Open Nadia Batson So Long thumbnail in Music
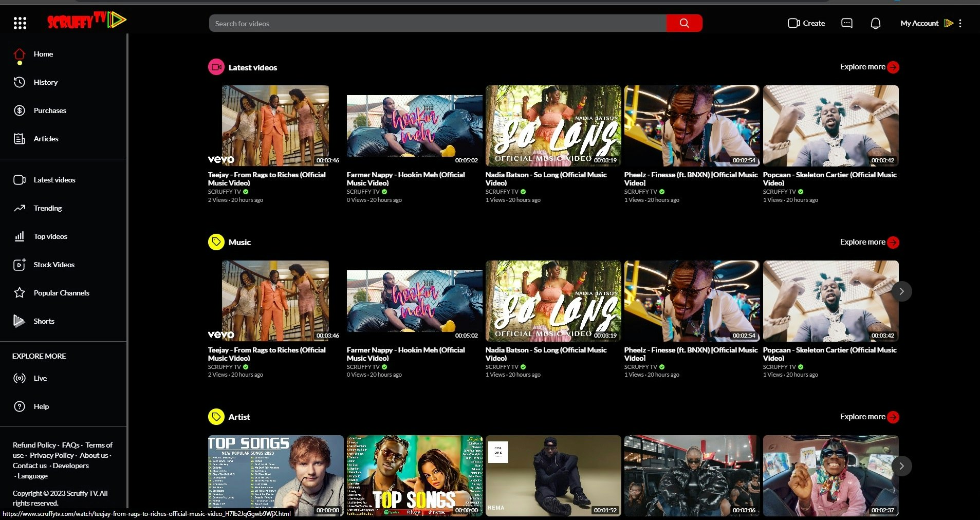Screen dimensions: 980x520 pyautogui.click(x=553, y=301)
